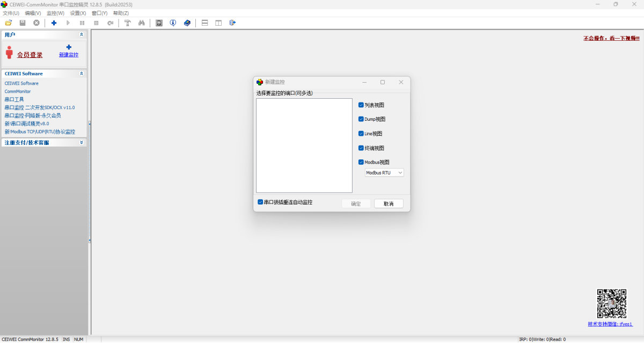Click the exit door icon in toolbar
The width and height of the screenshot is (644, 343).
232,23
